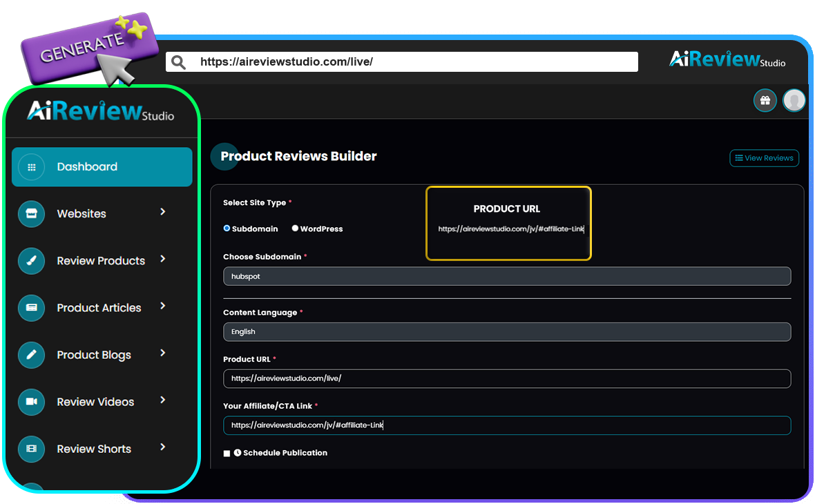
Task: Click the Review Videos camera icon
Action: (31, 402)
